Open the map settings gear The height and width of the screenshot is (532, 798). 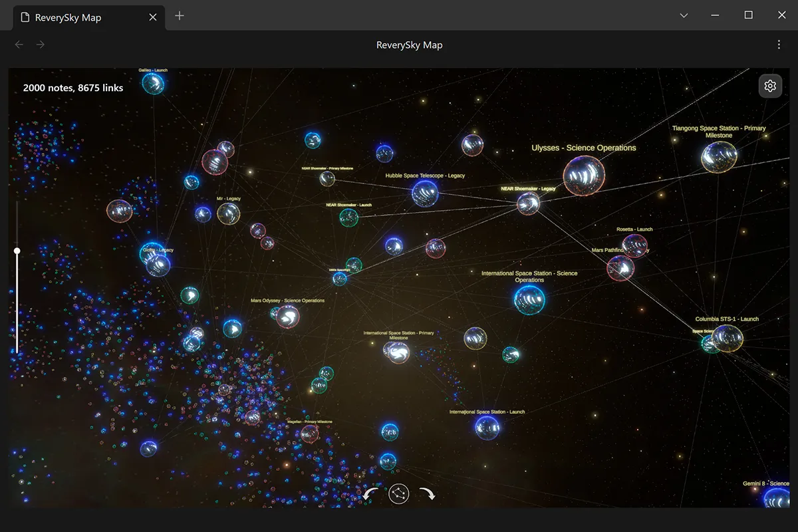pos(770,86)
